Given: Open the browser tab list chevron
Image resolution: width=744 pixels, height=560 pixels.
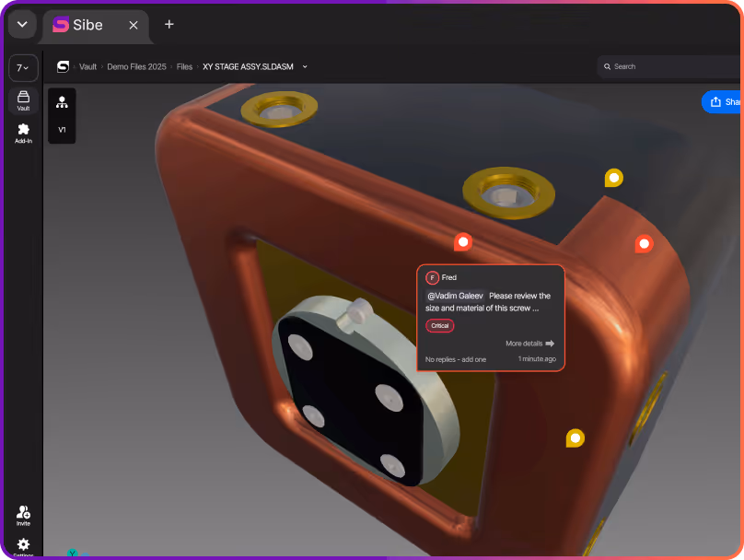Looking at the screenshot, I should click(22, 24).
